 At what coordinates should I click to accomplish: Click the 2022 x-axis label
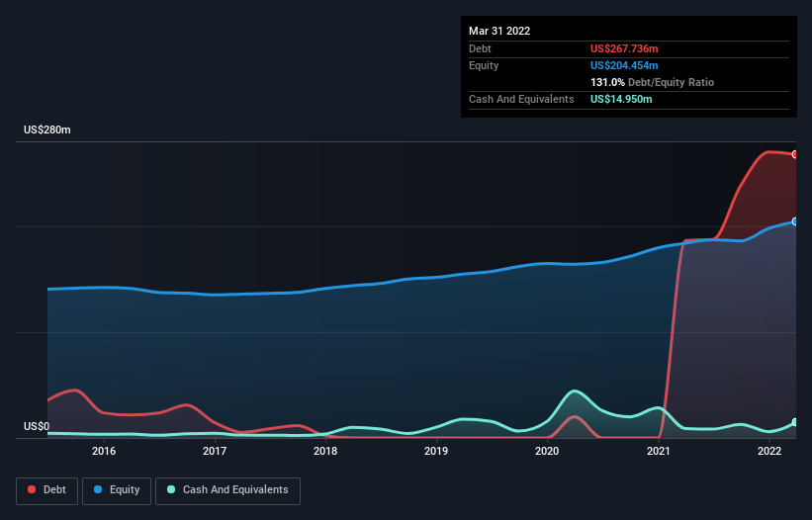tap(769, 451)
